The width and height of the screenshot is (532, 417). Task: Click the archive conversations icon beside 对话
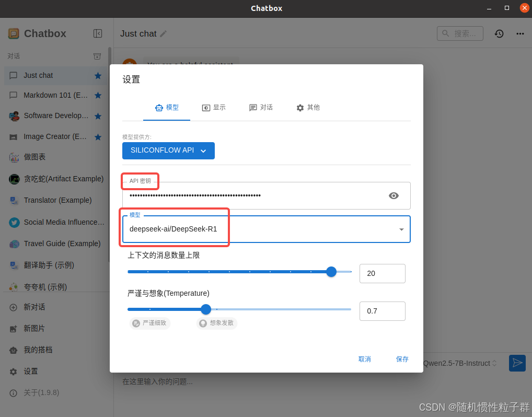(x=97, y=56)
